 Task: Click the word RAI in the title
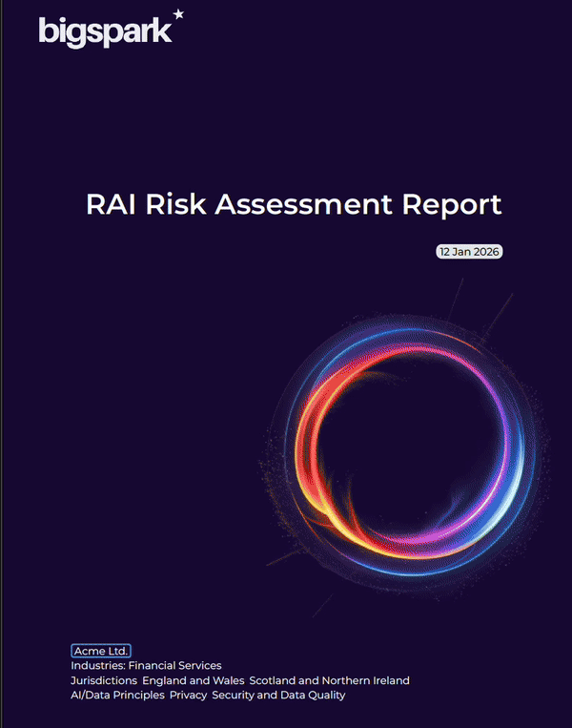pyautogui.click(x=112, y=204)
